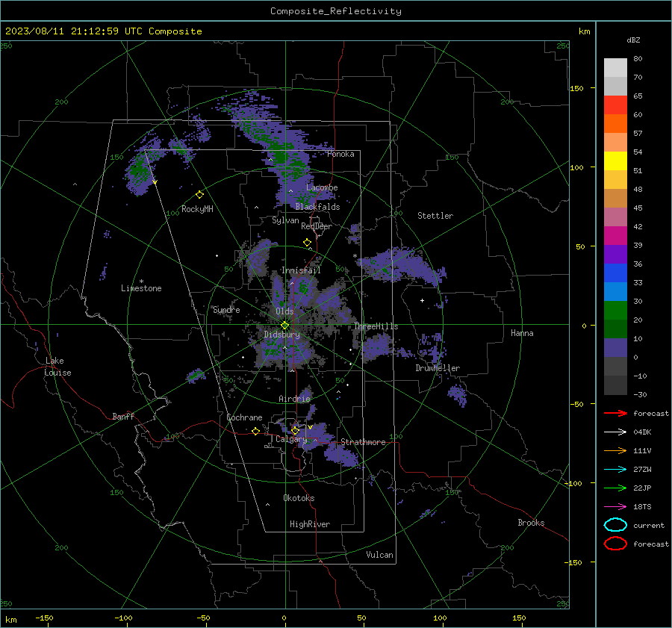Click the Lacombe city label

[322, 187]
